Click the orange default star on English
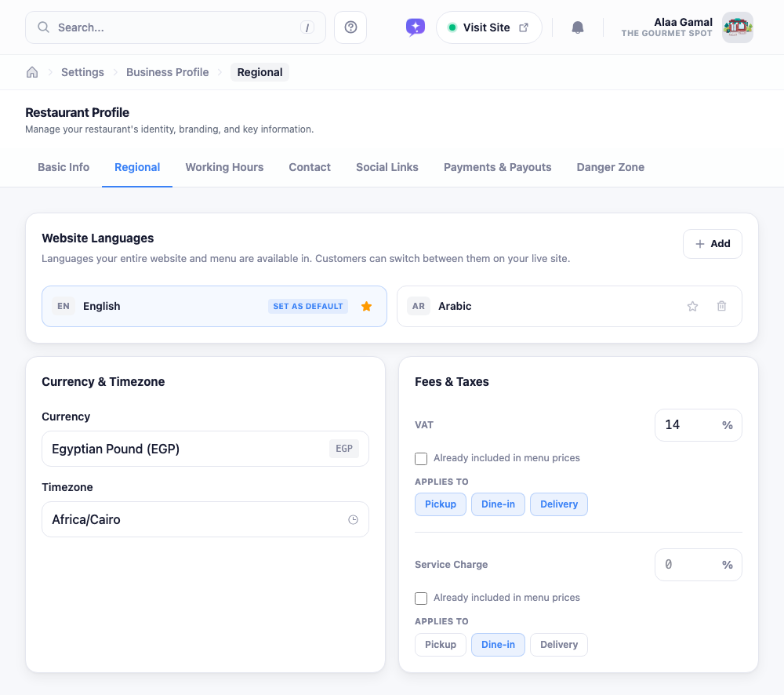 (x=366, y=306)
